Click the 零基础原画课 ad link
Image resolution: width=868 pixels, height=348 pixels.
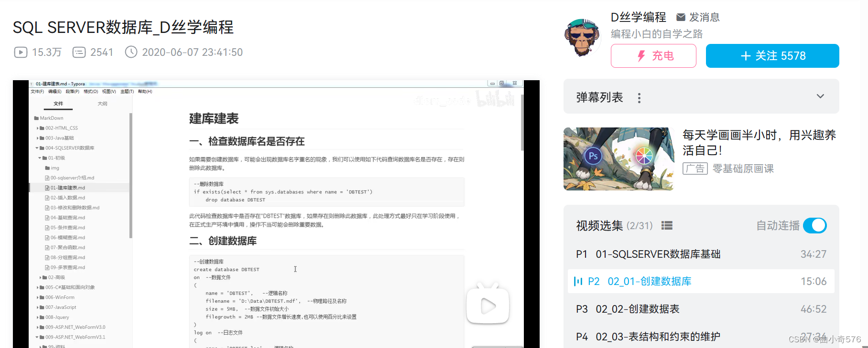coord(743,169)
